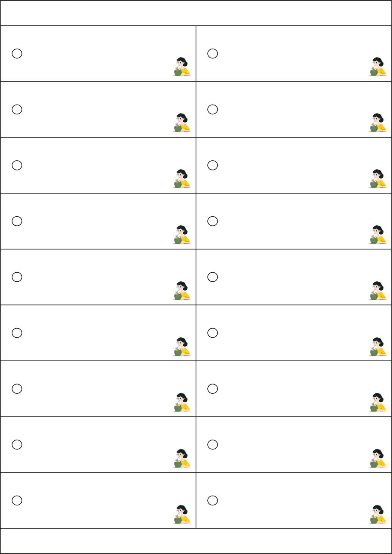Check the circle in second row, right column
392x554 pixels.
coord(212,109)
